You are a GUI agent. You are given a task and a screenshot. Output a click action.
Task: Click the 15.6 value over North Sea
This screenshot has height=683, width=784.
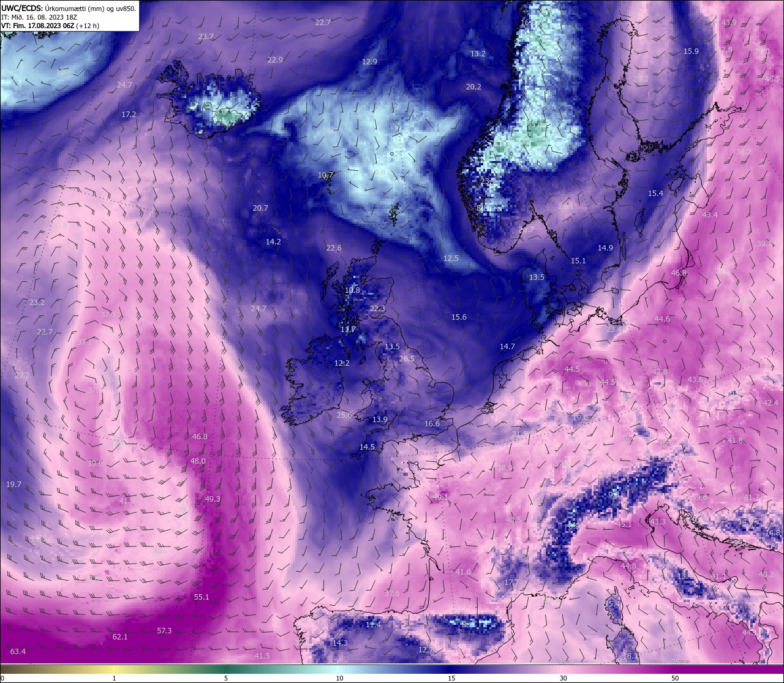click(459, 317)
